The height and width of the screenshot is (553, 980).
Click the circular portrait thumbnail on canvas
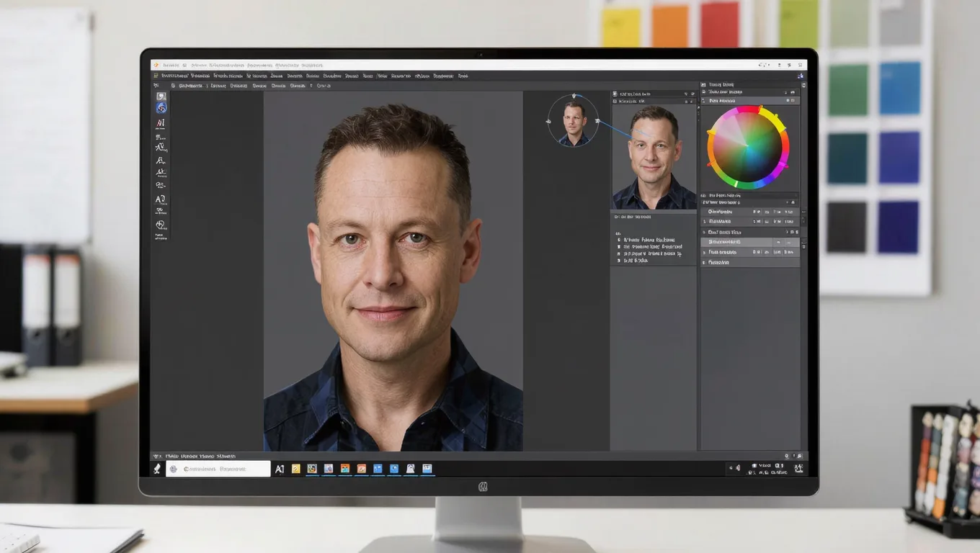[574, 121]
